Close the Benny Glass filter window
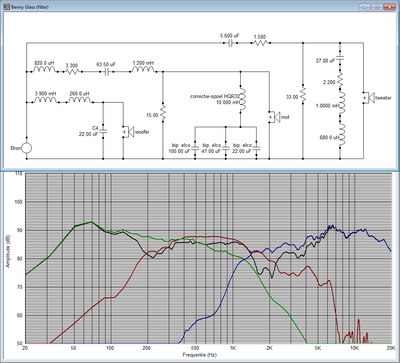This screenshot has height=363, width=400. click(389, 6)
